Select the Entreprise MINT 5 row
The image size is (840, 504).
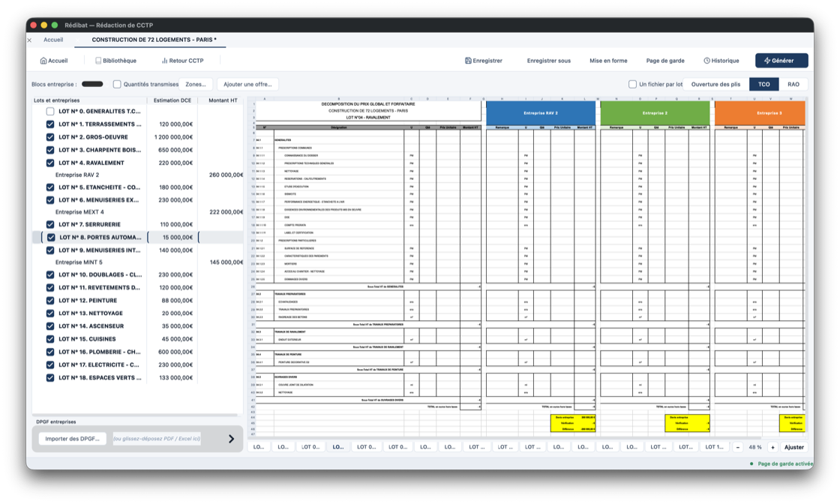click(x=138, y=262)
